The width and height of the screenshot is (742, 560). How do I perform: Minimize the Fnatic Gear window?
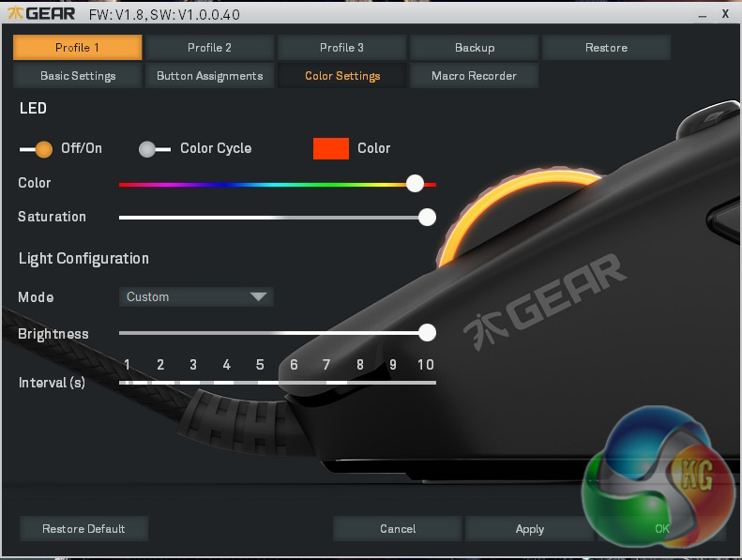pos(703,16)
